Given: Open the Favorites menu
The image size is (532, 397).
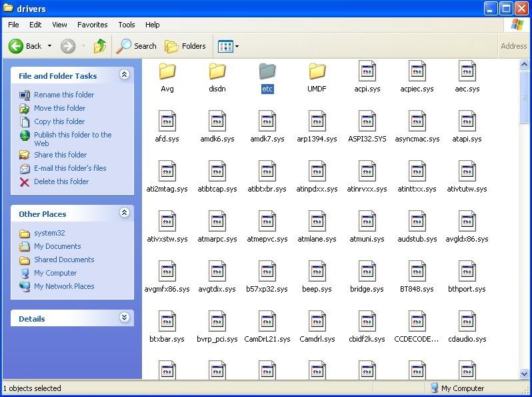Looking at the screenshot, I should click(x=92, y=25).
